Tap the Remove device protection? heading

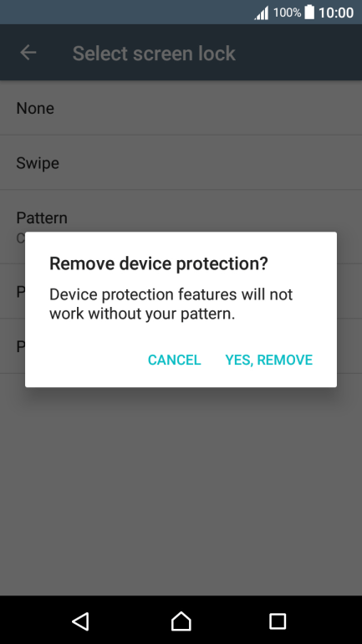pos(158,263)
